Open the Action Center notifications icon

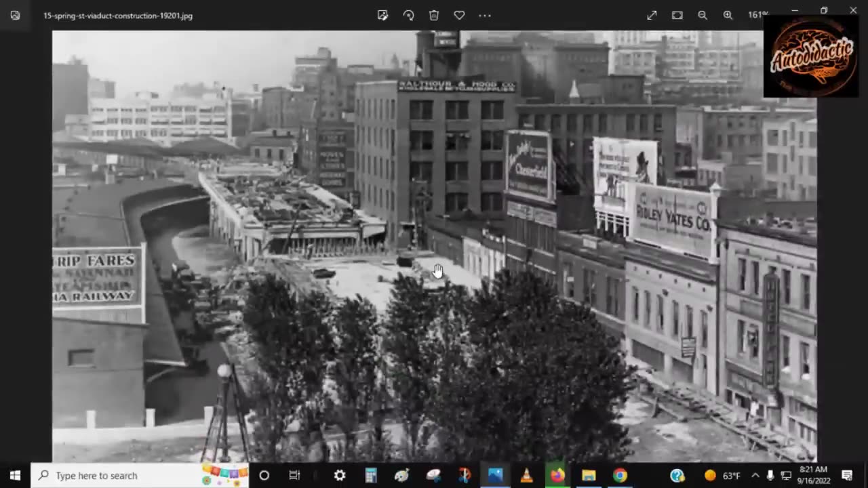pyautogui.click(x=847, y=475)
